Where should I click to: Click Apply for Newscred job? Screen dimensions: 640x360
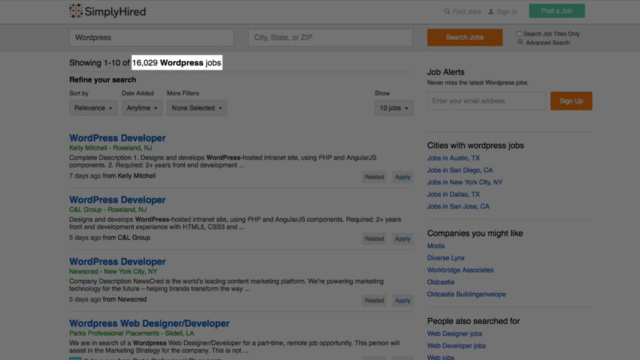tap(402, 300)
